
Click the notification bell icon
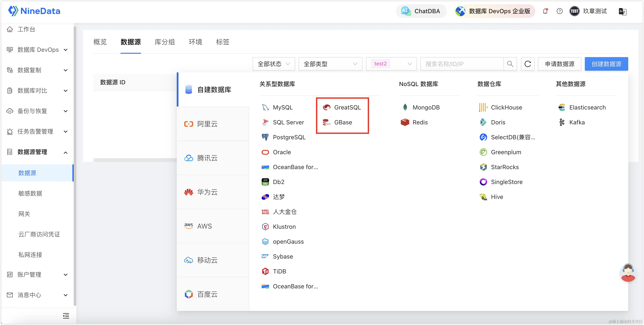tap(545, 11)
